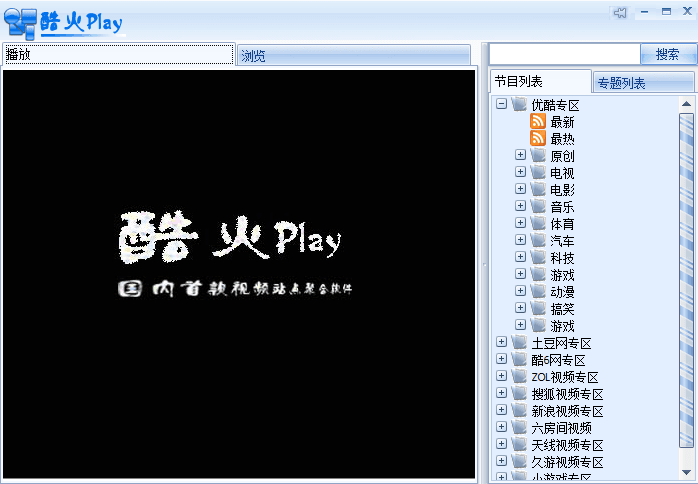Open the 专题列表 tab
This screenshot has height=484, width=698.
pos(643,83)
